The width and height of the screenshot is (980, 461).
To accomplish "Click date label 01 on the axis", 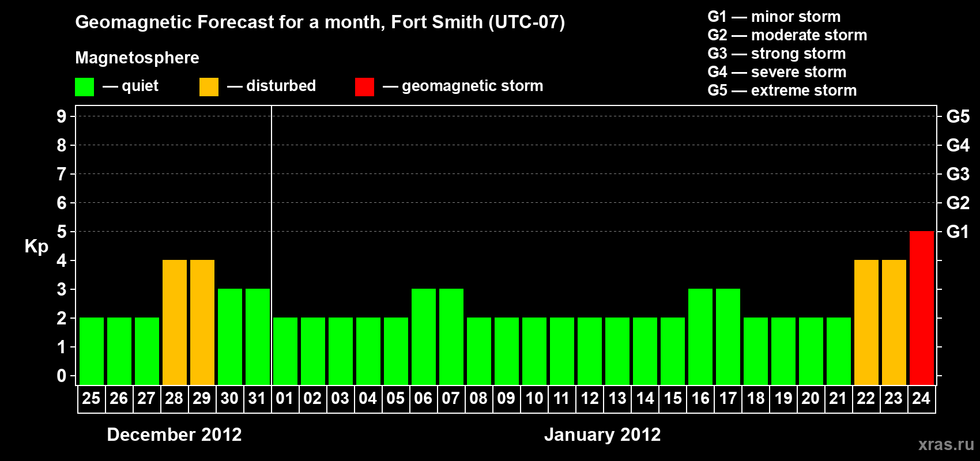I will (x=285, y=398).
